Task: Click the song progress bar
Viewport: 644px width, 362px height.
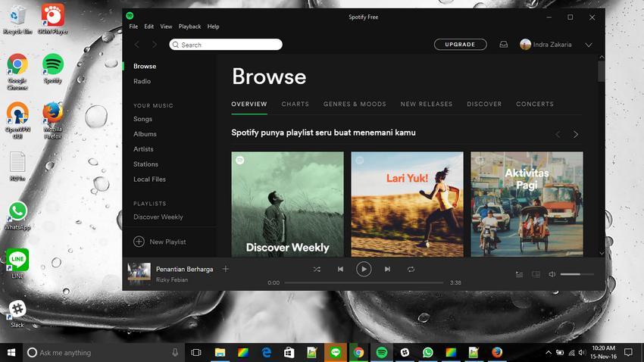Action: 364,282
